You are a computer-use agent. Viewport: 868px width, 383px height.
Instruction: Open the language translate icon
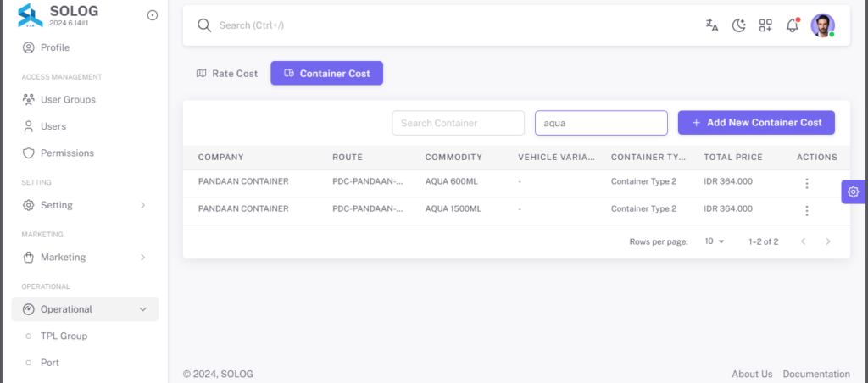712,25
